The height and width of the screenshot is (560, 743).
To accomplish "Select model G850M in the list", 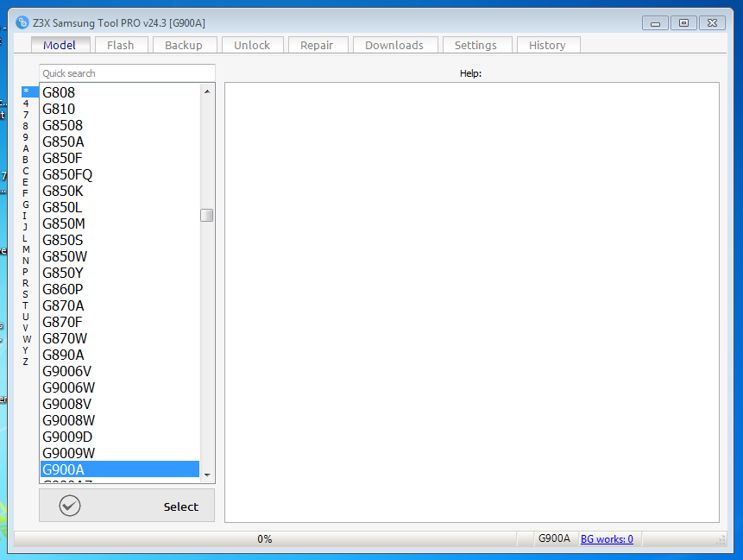I will (x=119, y=223).
